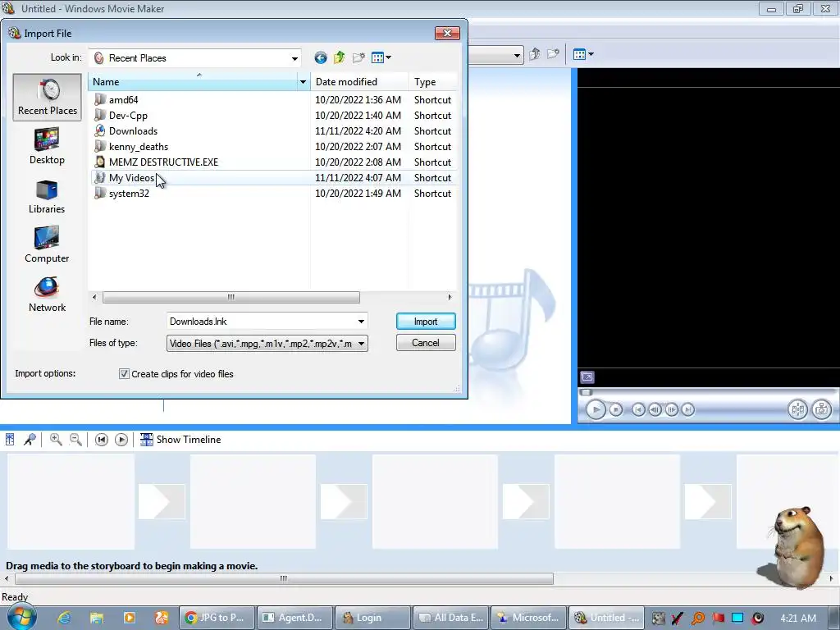Split the clip at current frame
This screenshot has width=840, height=630.
coord(797,410)
